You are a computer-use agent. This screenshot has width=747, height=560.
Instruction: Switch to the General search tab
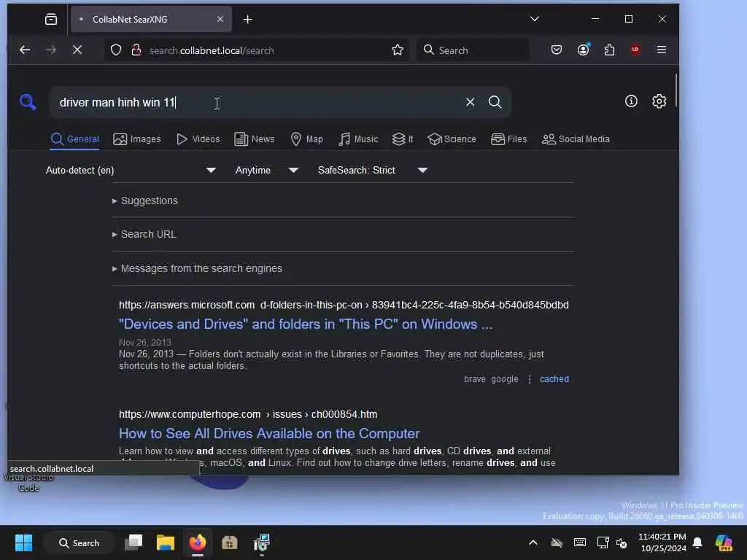pos(75,139)
